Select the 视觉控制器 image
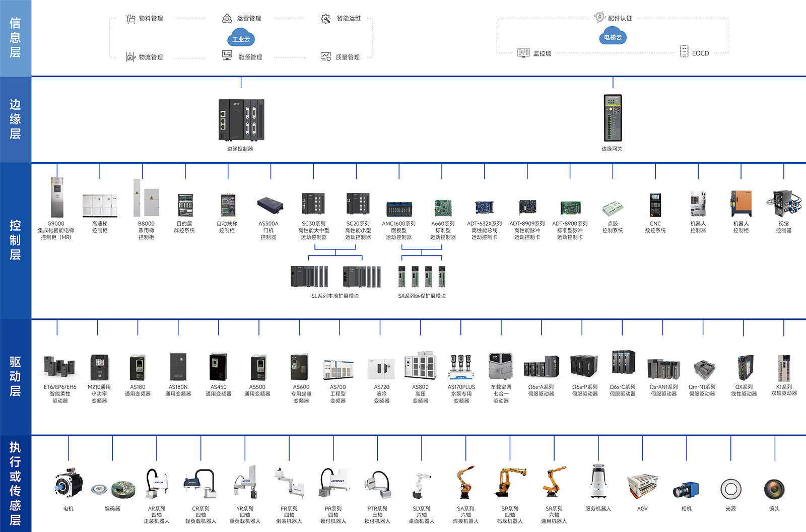 (783, 204)
